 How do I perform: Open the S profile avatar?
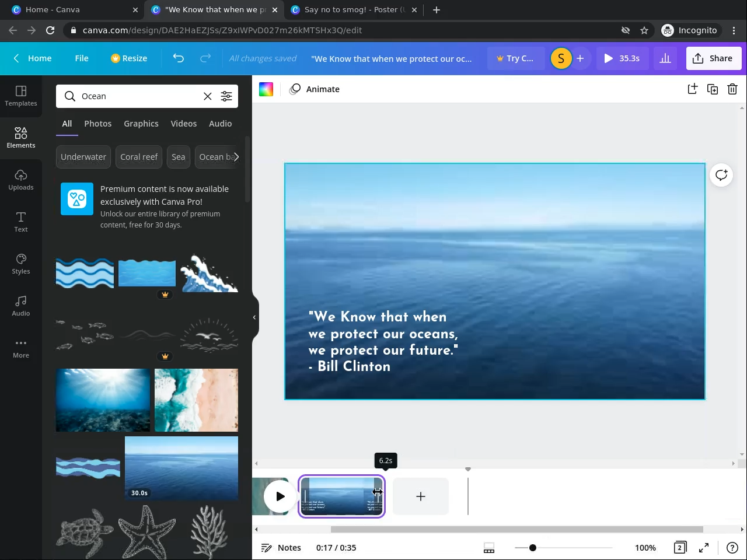(x=561, y=58)
